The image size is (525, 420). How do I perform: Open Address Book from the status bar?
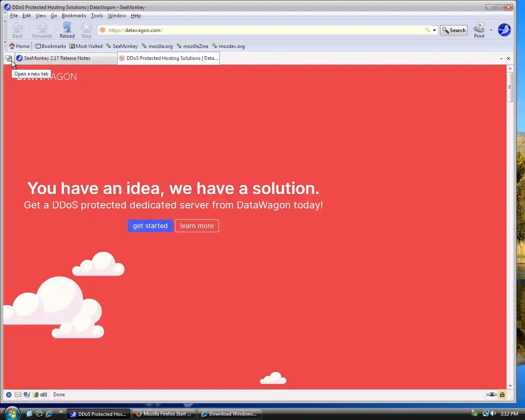pyautogui.click(x=36, y=395)
